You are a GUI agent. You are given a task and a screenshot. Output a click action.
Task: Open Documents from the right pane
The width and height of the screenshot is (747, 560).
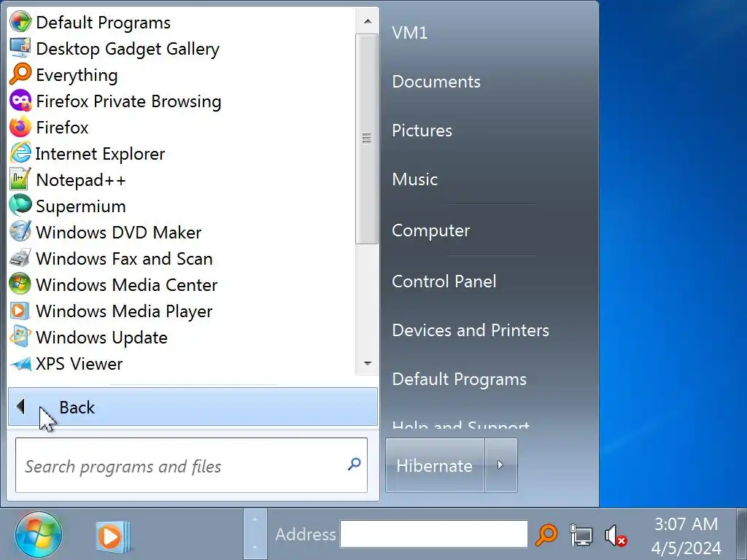[x=436, y=82]
